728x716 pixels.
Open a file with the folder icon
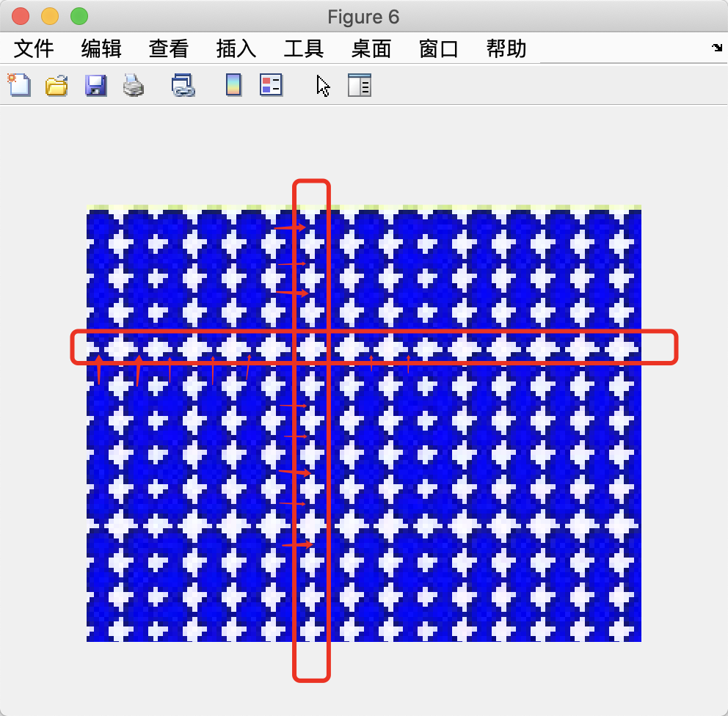(x=57, y=86)
